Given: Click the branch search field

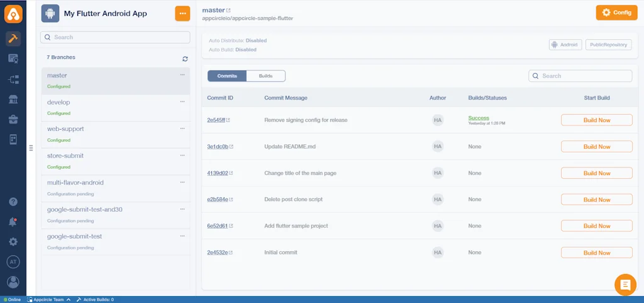Looking at the screenshot, I should tap(116, 37).
